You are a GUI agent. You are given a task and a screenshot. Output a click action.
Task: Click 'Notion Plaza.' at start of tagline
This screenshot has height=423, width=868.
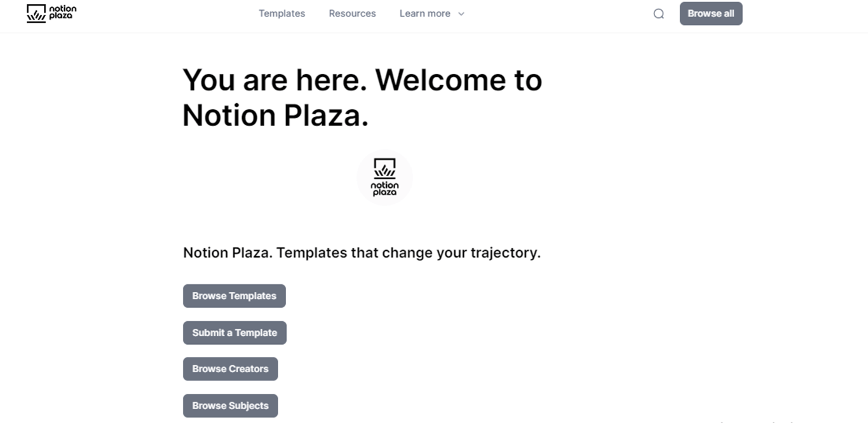[228, 253]
